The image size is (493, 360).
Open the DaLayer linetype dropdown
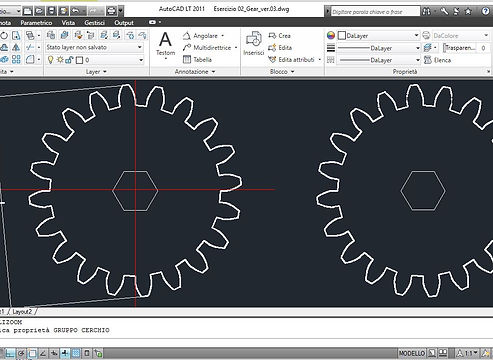(378, 60)
